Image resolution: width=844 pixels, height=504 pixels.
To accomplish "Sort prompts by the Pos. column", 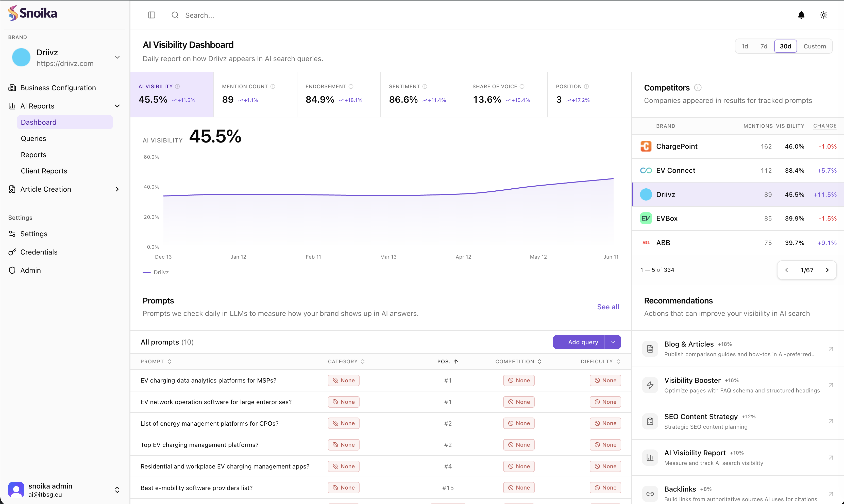I will point(448,361).
